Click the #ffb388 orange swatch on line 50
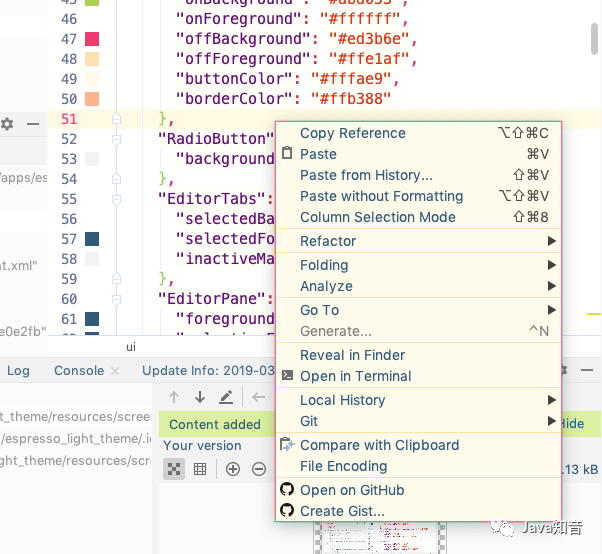The image size is (602, 554). point(92,99)
